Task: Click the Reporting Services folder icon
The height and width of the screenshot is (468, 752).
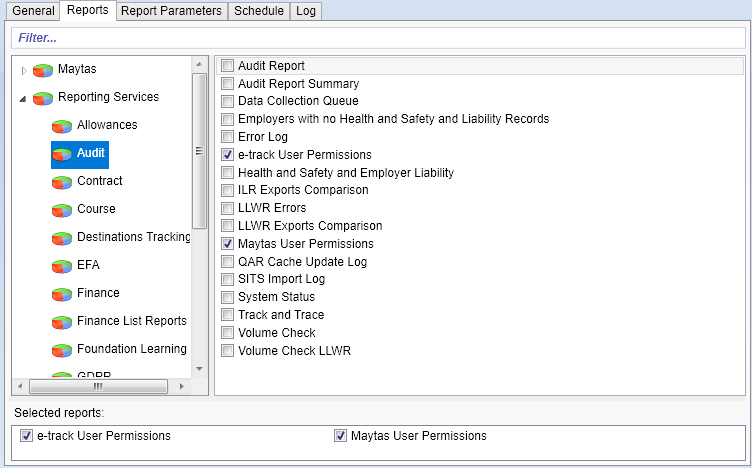Action: 43,98
